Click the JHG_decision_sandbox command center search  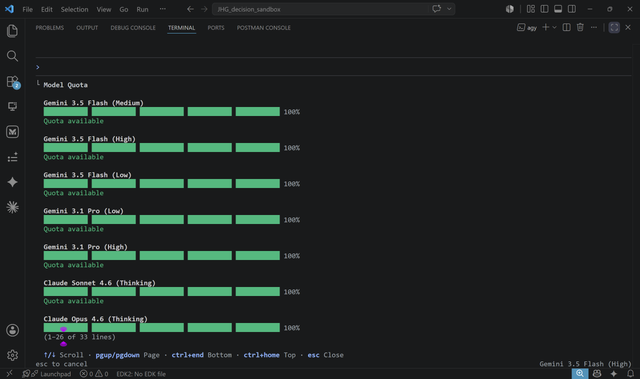coord(333,9)
